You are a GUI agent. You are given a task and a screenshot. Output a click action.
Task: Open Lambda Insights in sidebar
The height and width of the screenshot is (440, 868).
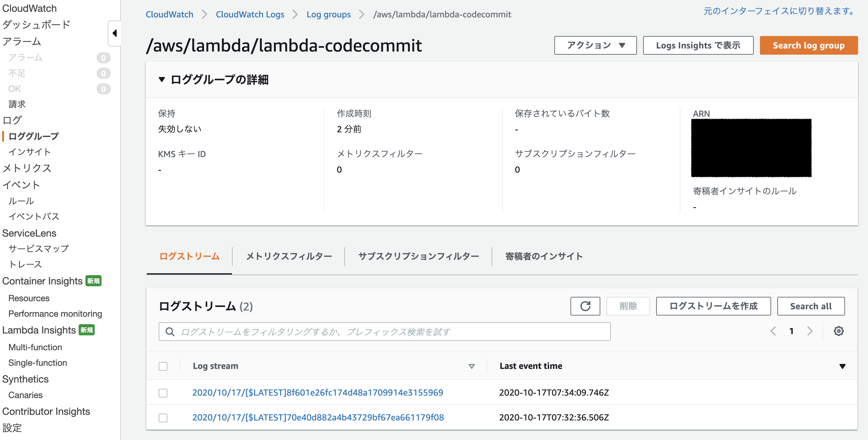coord(39,330)
